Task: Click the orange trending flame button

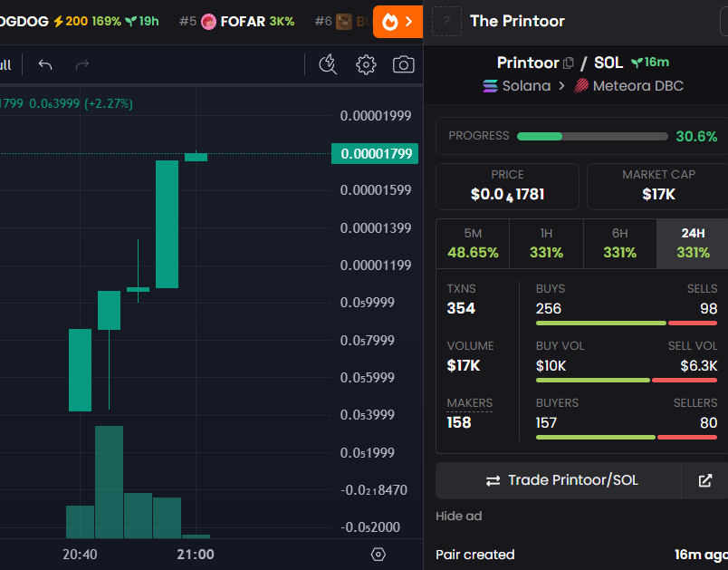Action: coord(398,22)
